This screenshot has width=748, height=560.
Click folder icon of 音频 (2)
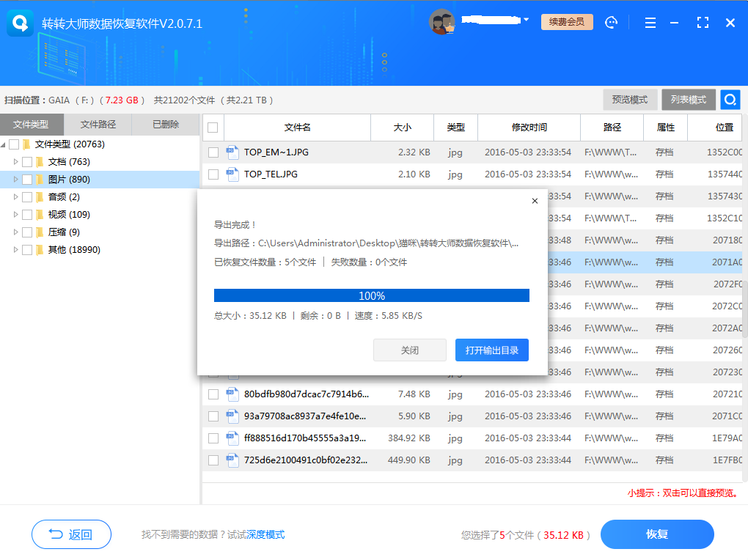click(x=40, y=197)
